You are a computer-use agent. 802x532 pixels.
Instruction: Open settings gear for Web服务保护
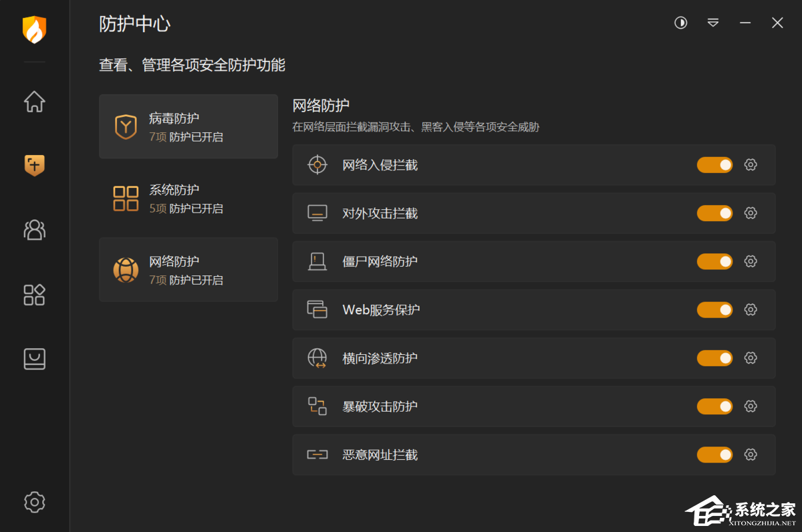(751, 309)
